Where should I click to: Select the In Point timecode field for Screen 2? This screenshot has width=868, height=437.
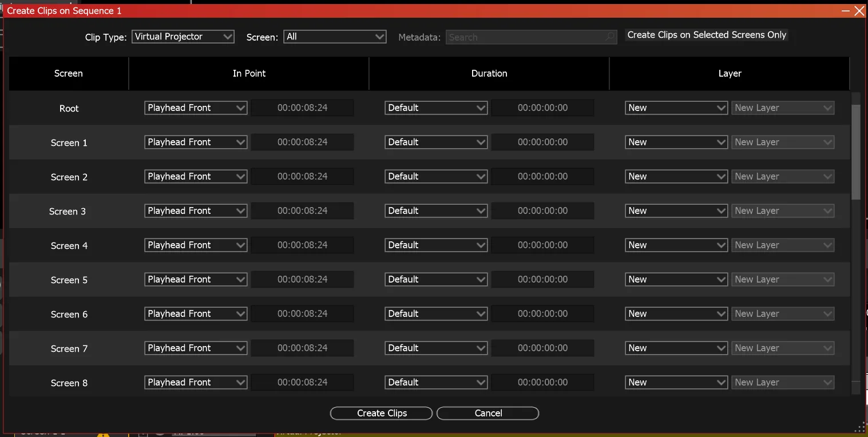click(x=302, y=176)
